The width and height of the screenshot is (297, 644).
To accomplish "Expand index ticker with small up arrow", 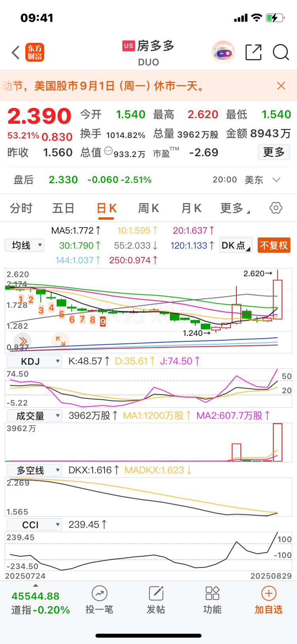I will 36,586.
